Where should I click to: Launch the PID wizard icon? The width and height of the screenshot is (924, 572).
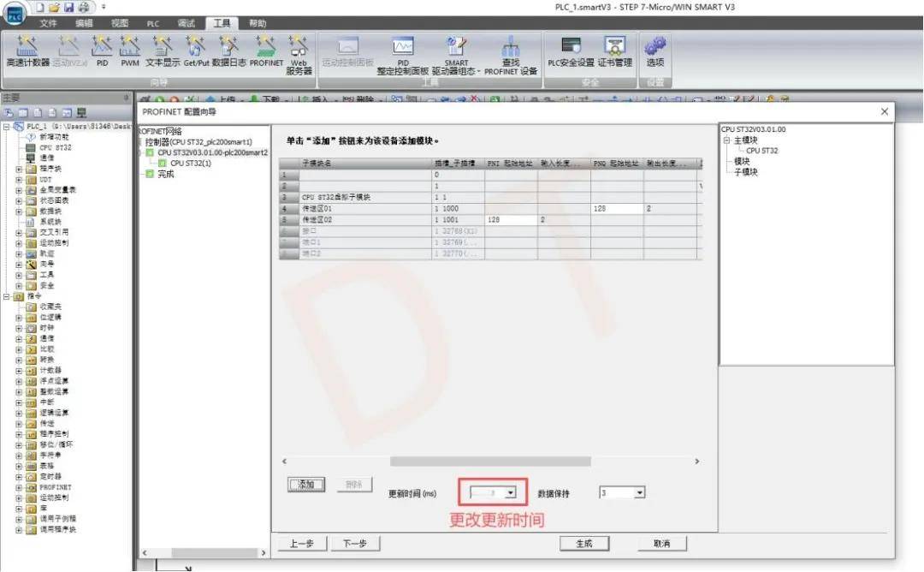(x=102, y=51)
